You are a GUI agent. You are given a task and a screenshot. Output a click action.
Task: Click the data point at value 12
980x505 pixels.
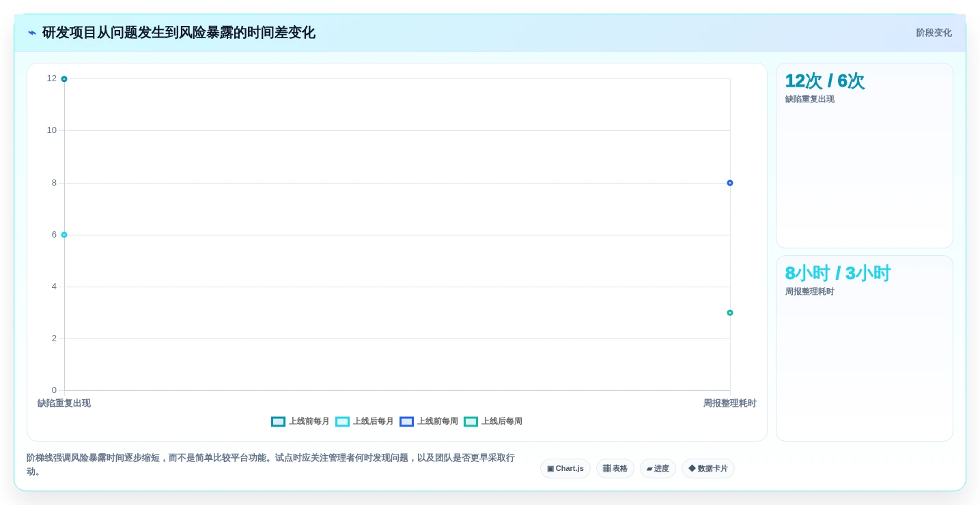click(x=64, y=79)
